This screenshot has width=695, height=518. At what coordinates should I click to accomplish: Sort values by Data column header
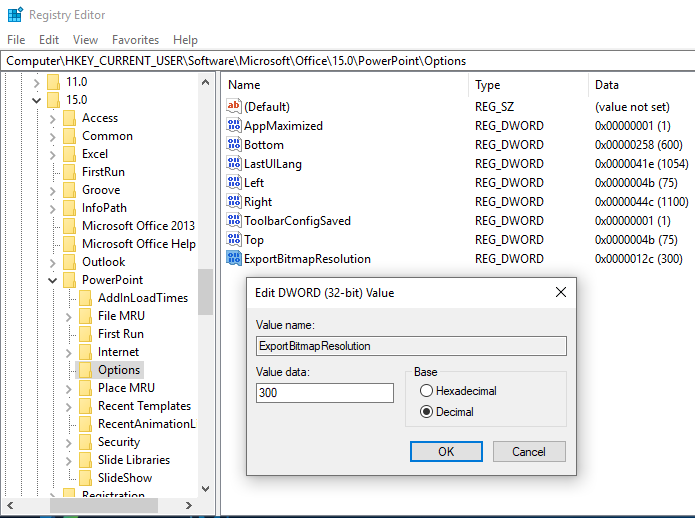(x=642, y=85)
